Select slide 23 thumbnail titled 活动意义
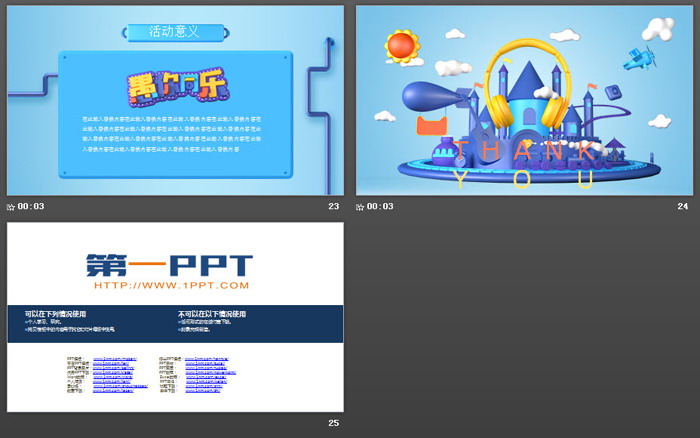This screenshot has width=700, height=438. pyautogui.click(x=175, y=100)
